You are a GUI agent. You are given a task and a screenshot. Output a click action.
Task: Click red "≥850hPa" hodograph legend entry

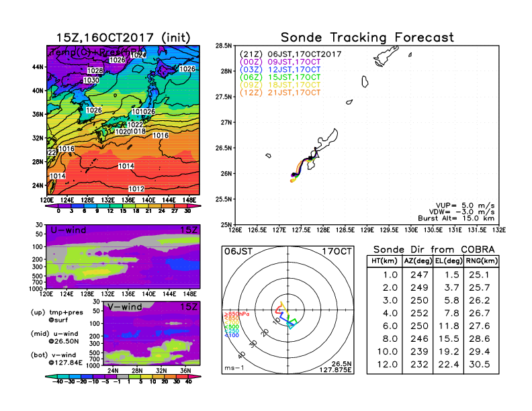click(x=236, y=314)
